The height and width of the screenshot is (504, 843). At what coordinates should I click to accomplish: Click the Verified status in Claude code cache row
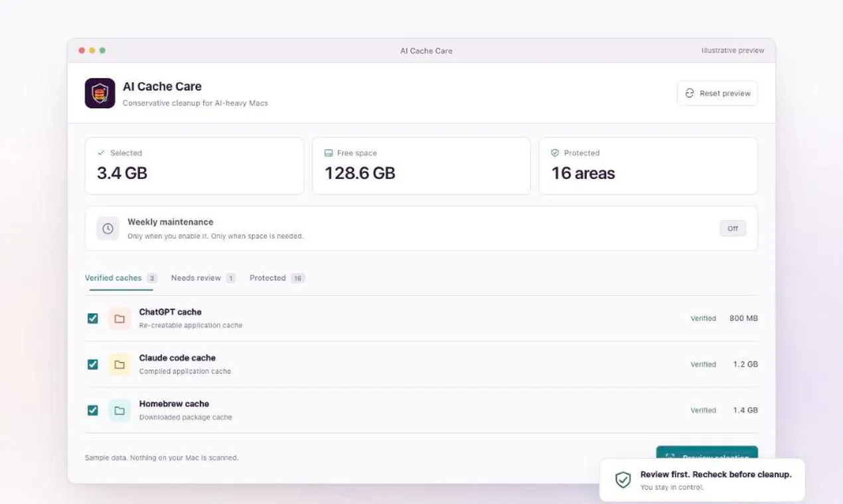point(703,364)
